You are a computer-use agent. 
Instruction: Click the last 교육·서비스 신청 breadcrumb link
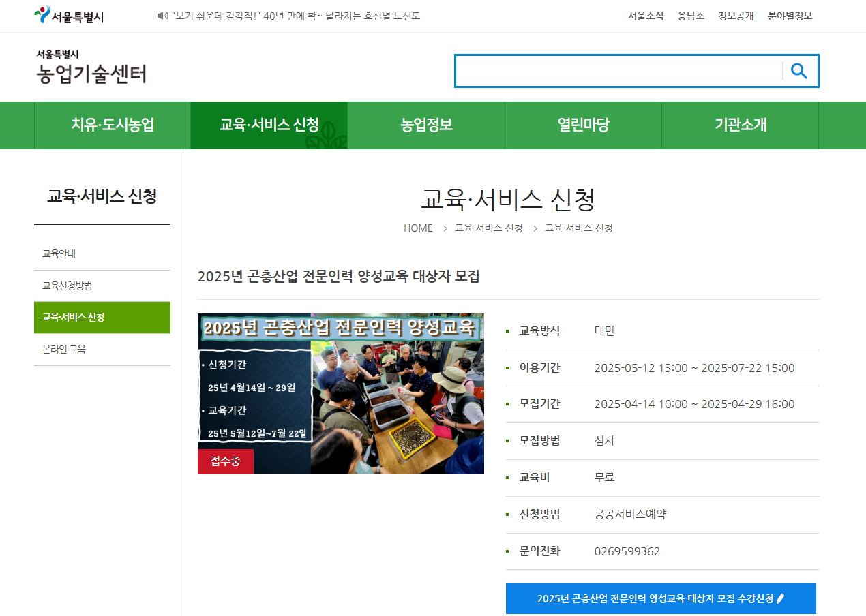579,228
